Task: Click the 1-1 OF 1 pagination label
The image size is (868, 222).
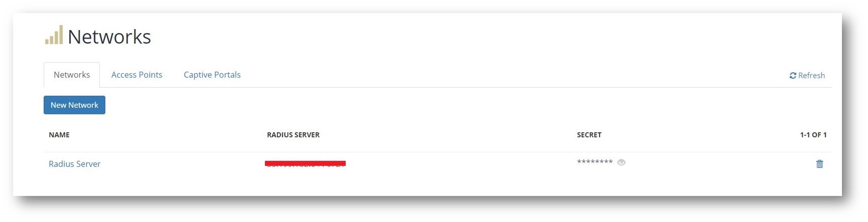Action: [813, 135]
